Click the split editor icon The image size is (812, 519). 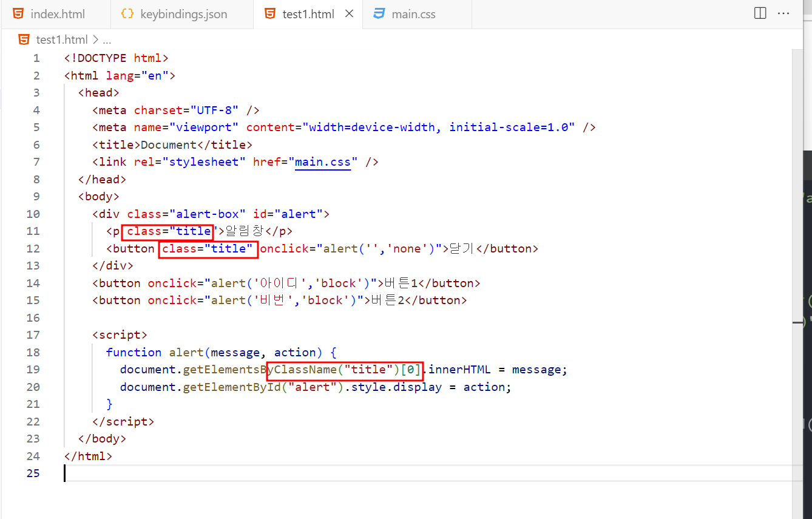tap(760, 13)
